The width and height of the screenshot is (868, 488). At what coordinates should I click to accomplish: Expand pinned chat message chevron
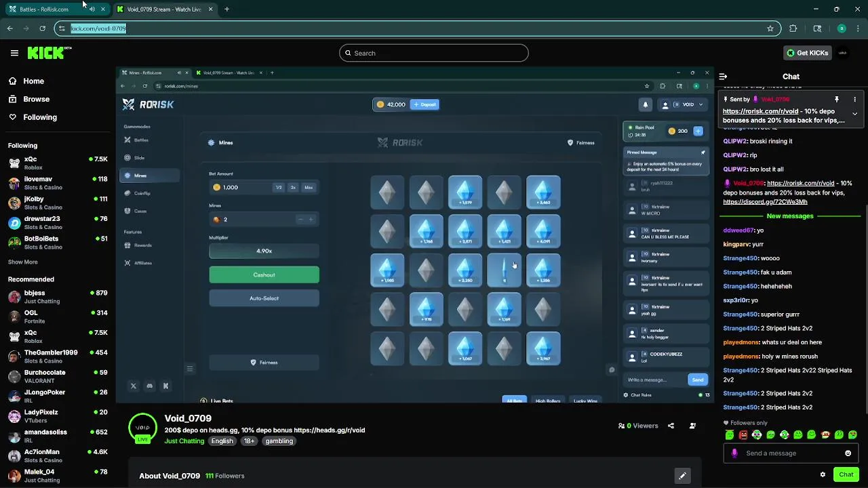click(854, 114)
